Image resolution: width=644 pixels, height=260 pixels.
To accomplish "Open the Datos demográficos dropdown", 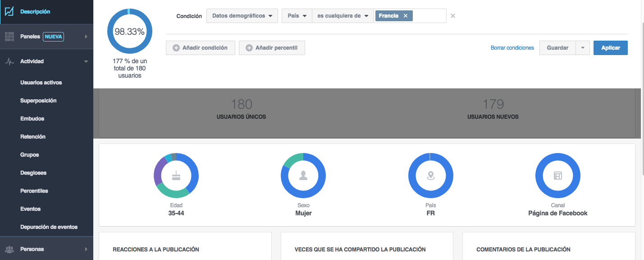I will (x=242, y=16).
